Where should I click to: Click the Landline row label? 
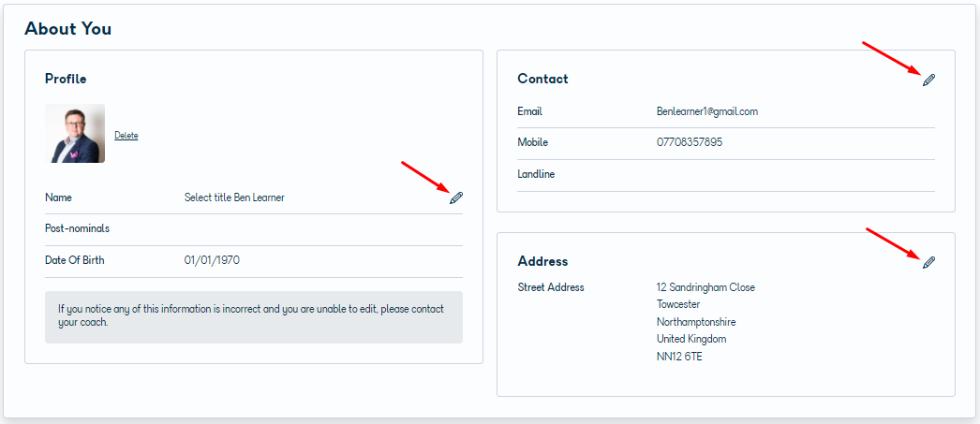click(x=536, y=174)
